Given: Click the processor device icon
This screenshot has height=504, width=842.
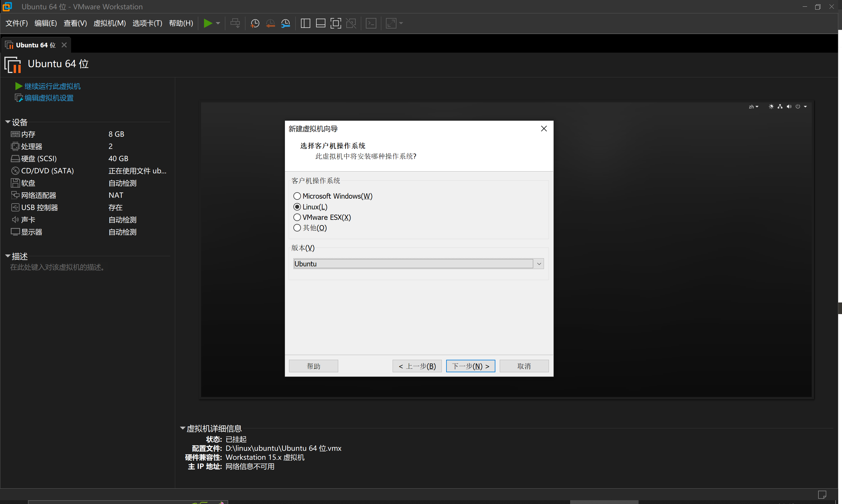Looking at the screenshot, I should click(x=15, y=146).
